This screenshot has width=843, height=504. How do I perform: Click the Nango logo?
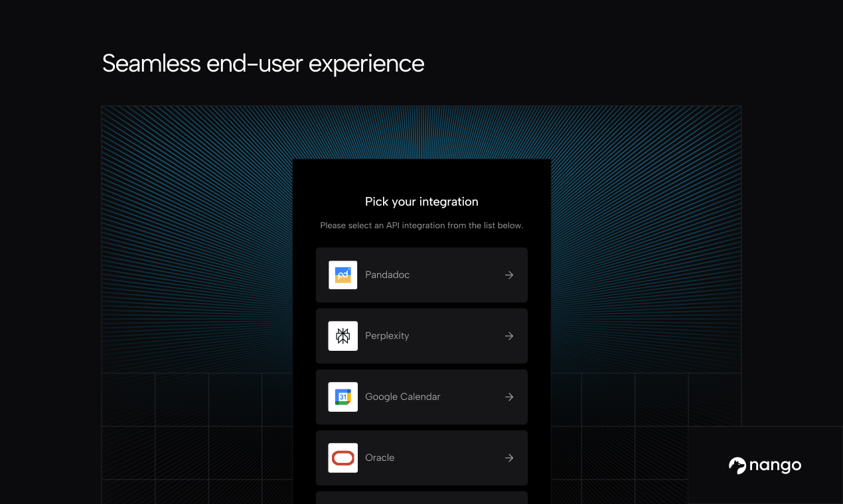(x=765, y=466)
